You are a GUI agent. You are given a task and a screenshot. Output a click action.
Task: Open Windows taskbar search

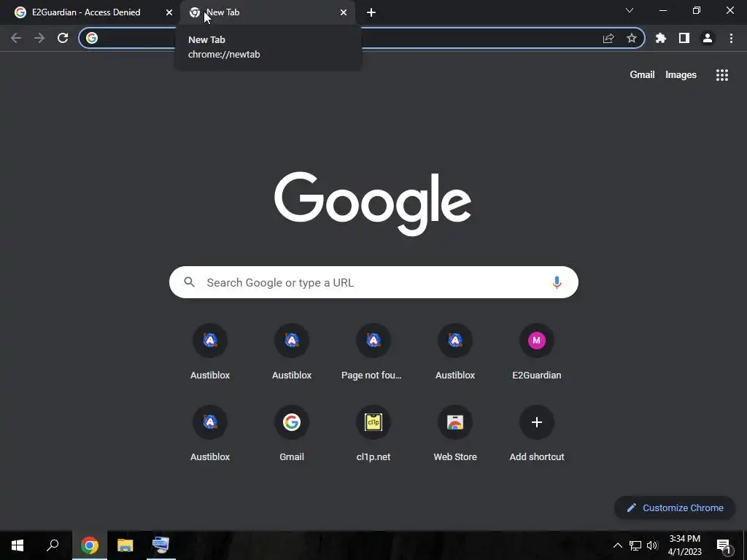pyautogui.click(x=53, y=545)
